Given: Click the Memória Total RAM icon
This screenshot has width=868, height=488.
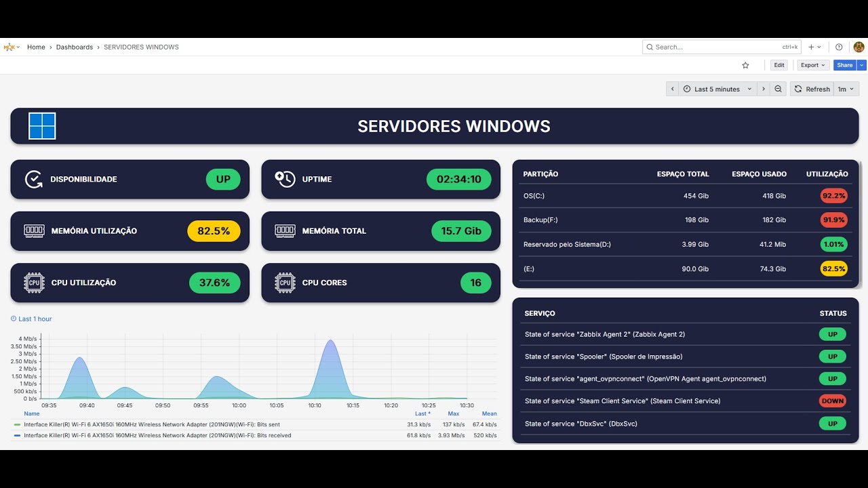Looking at the screenshot, I should coord(285,230).
